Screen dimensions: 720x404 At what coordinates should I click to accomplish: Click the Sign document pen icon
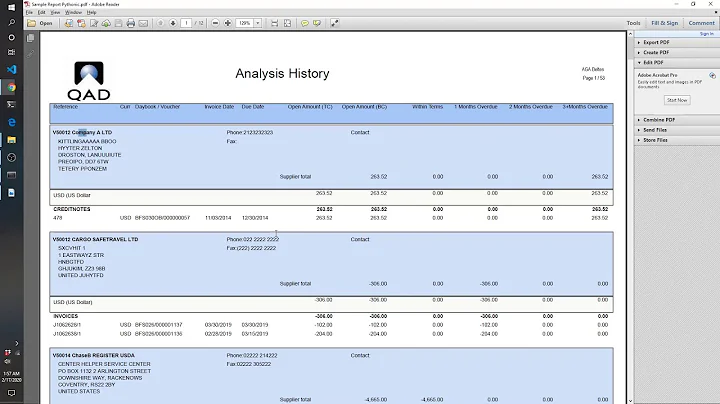coord(94,23)
